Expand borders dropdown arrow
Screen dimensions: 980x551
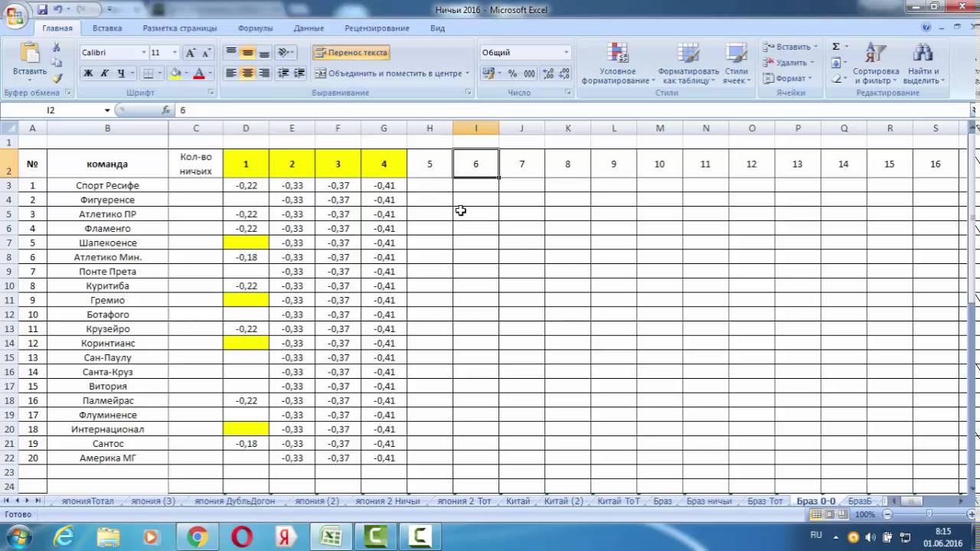[159, 73]
